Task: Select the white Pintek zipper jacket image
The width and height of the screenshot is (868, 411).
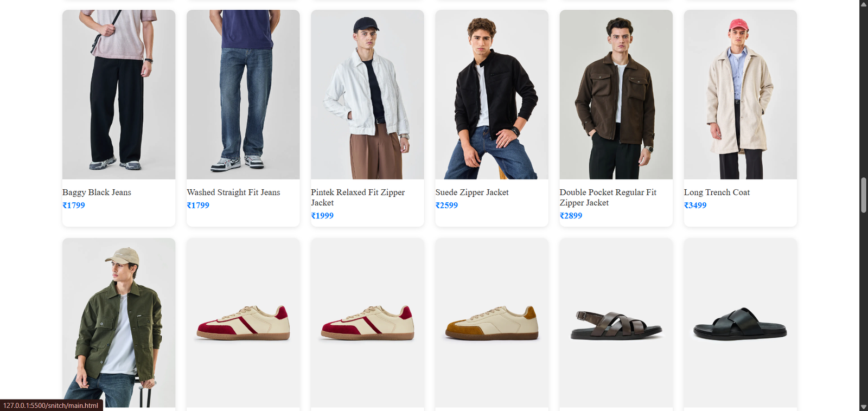Action: tap(367, 94)
